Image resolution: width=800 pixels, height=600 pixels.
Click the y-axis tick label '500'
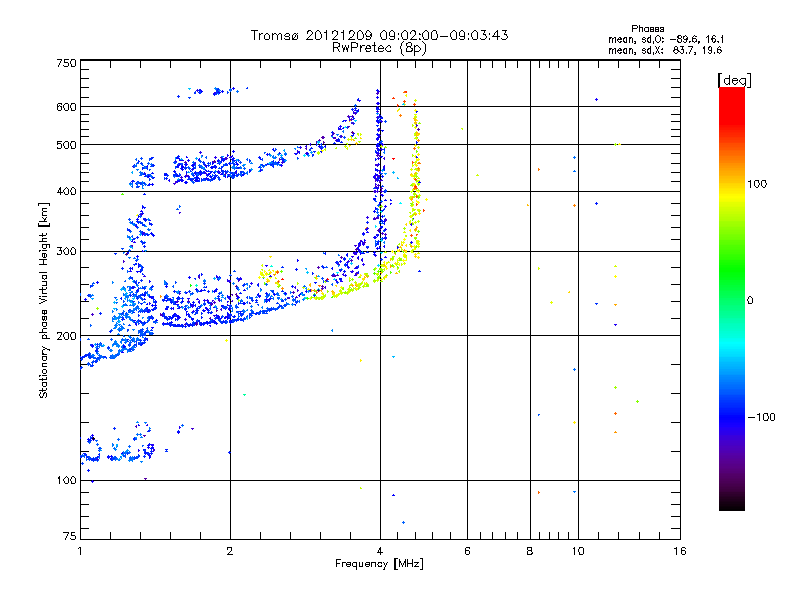[66, 145]
